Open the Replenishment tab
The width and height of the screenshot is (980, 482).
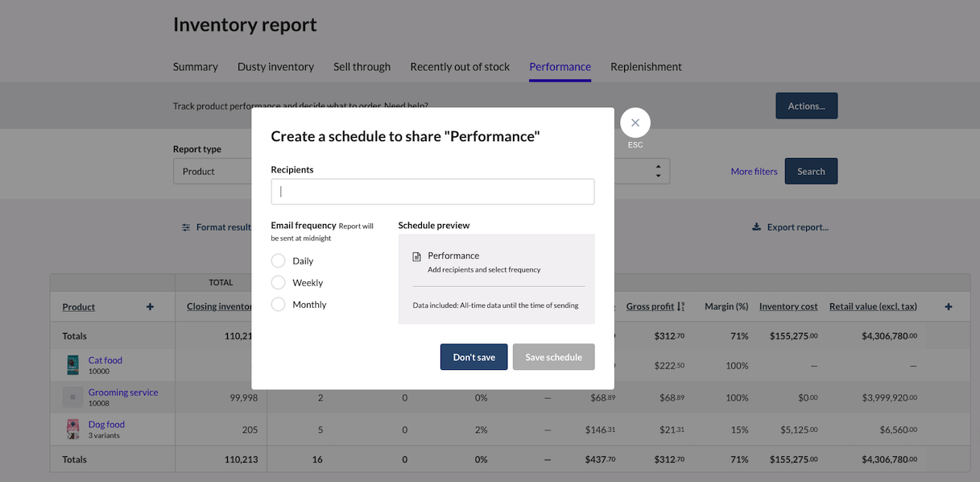(646, 67)
